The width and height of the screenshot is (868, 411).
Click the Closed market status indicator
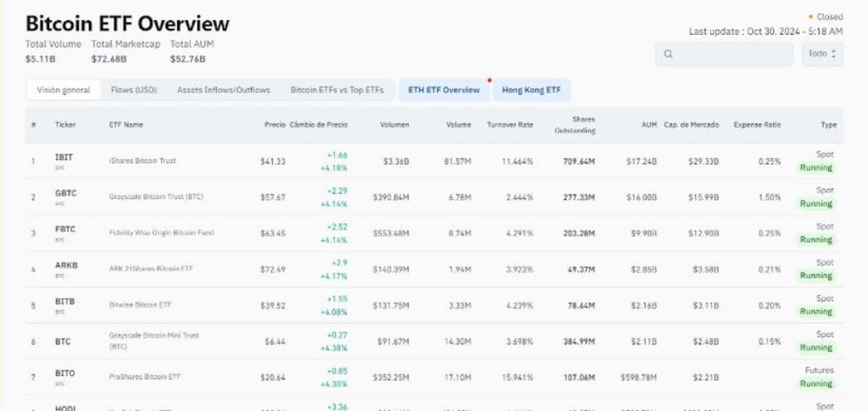[x=826, y=17]
